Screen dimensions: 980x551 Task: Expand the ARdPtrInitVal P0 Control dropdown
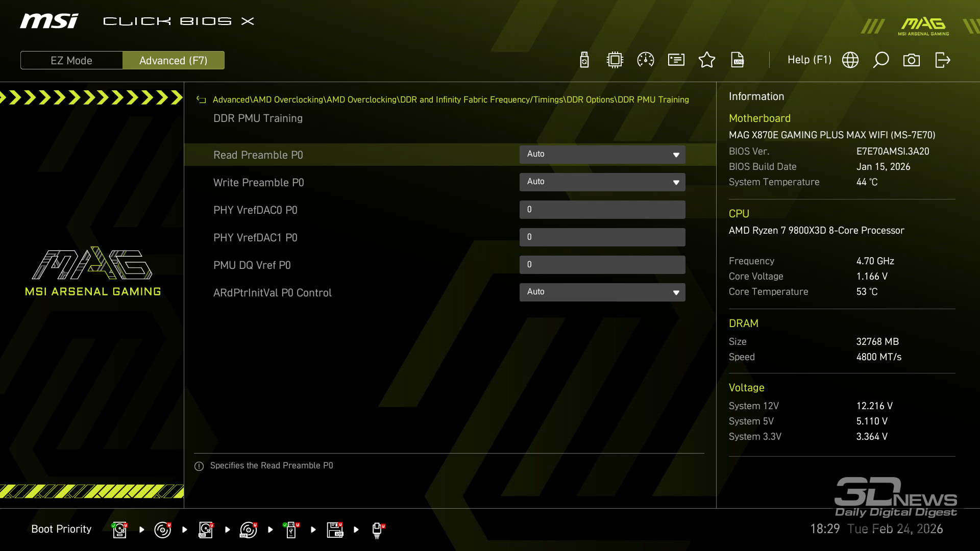coord(602,292)
